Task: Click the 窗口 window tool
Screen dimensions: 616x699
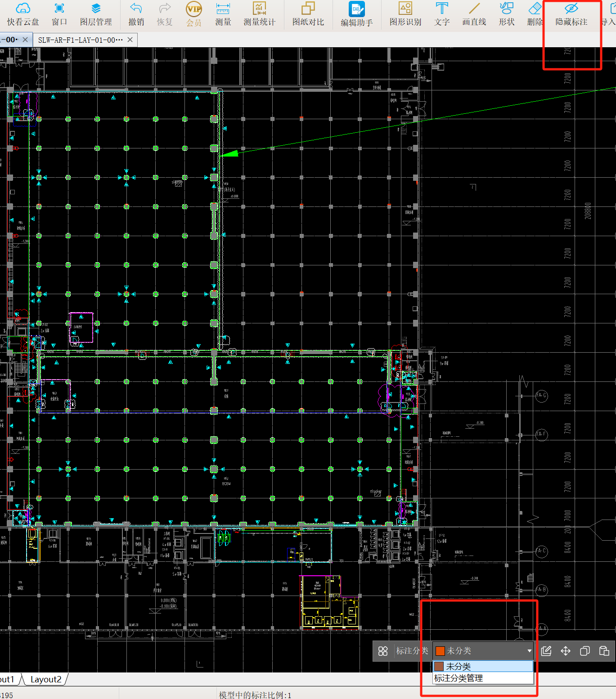Action: [x=59, y=14]
